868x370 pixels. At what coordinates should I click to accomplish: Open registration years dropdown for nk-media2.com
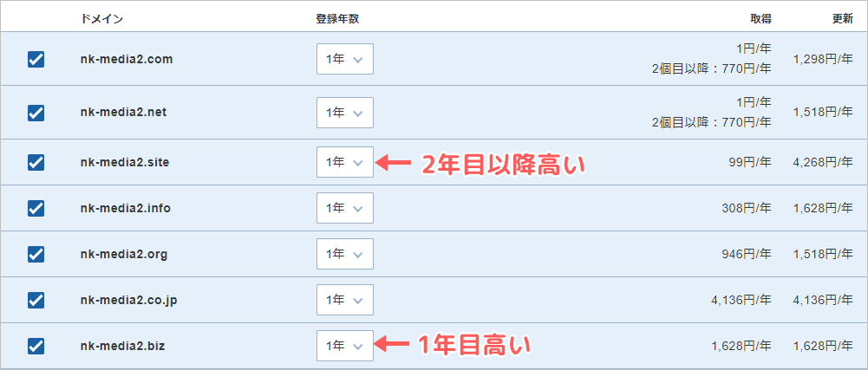[x=344, y=59]
